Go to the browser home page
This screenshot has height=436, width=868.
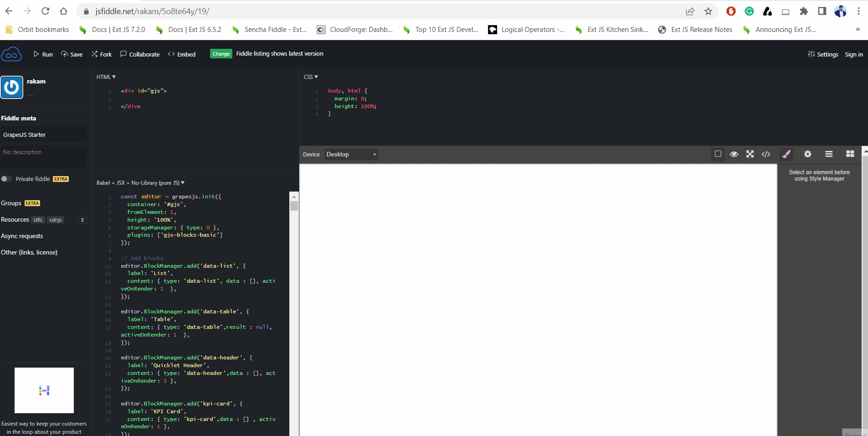click(63, 11)
